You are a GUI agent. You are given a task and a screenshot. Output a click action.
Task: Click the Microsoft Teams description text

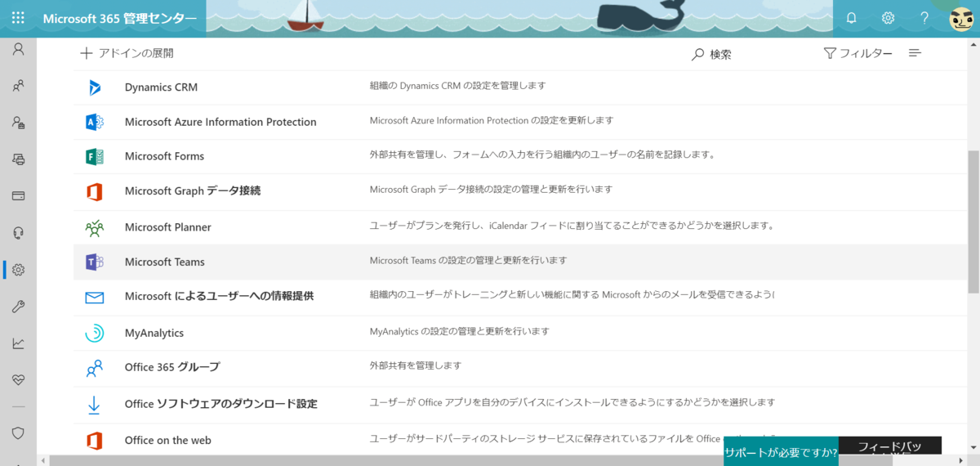468,261
